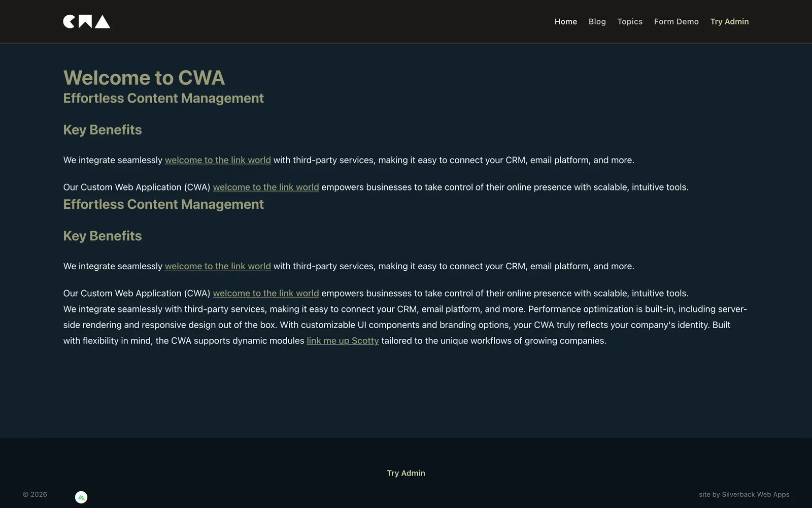Open the Blog page from the navigation

click(597, 21)
